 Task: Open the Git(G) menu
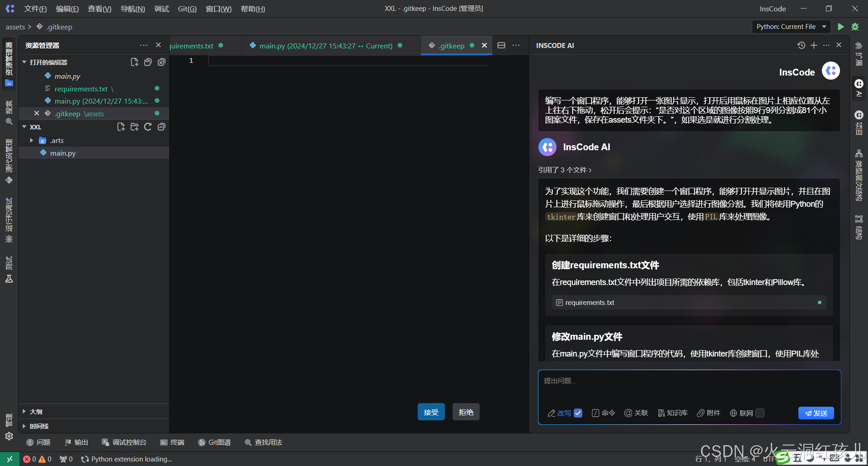click(187, 9)
